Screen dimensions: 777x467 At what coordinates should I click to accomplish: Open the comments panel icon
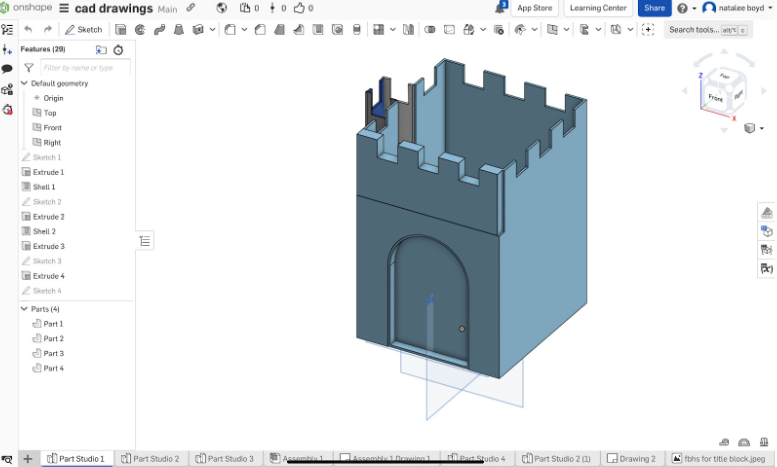point(7,69)
